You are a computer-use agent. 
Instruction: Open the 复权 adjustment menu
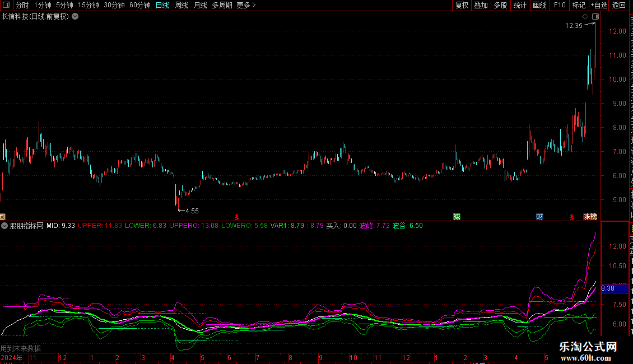(x=462, y=5)
